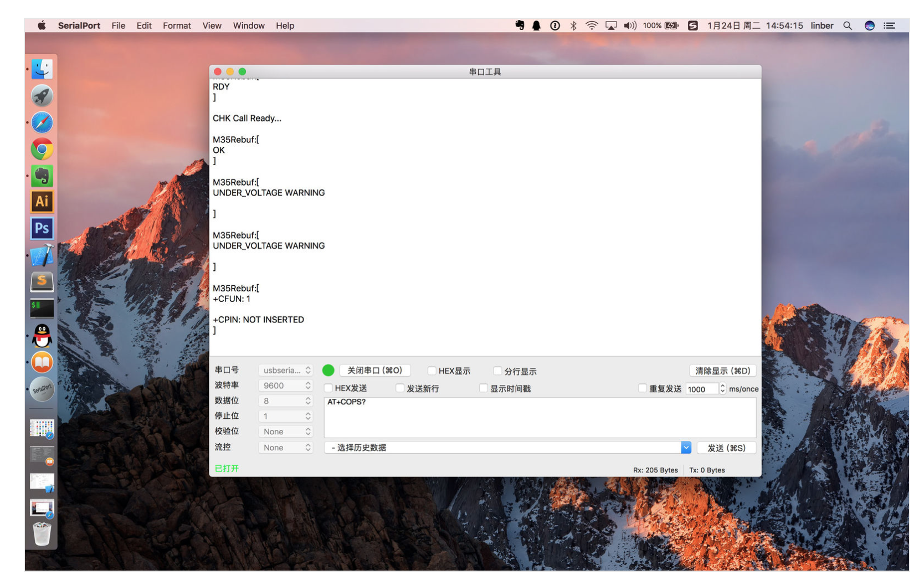Open iBooks from the dock
Image resolution: width=924 pixels, height=585 pixels.
click(x=42, y=362)
